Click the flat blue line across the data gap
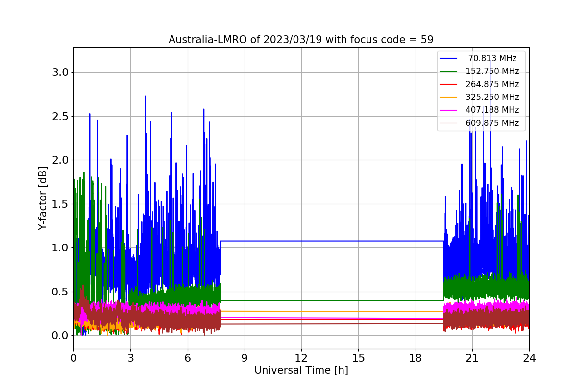588x392 pixels. [x=332, y=241]
